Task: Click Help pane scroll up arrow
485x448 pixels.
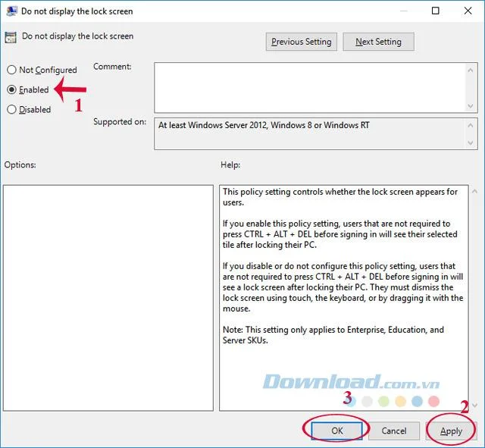Action: tap(474, 192)
